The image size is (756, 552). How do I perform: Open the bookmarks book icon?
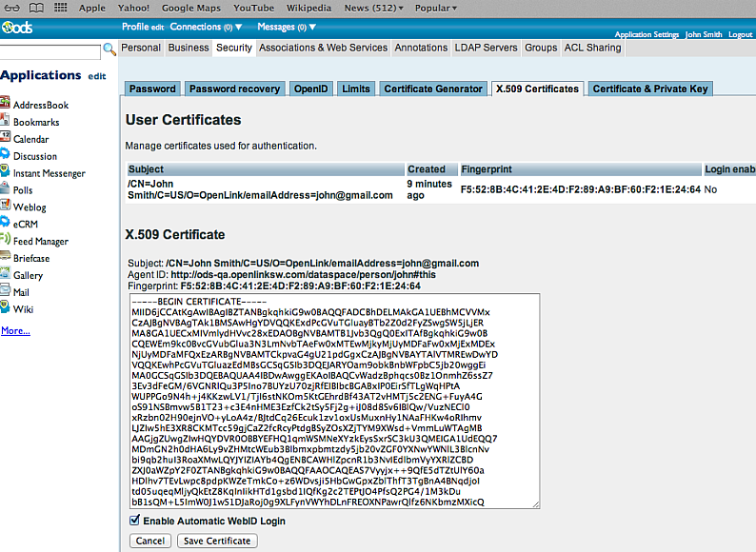pos(35,8)
